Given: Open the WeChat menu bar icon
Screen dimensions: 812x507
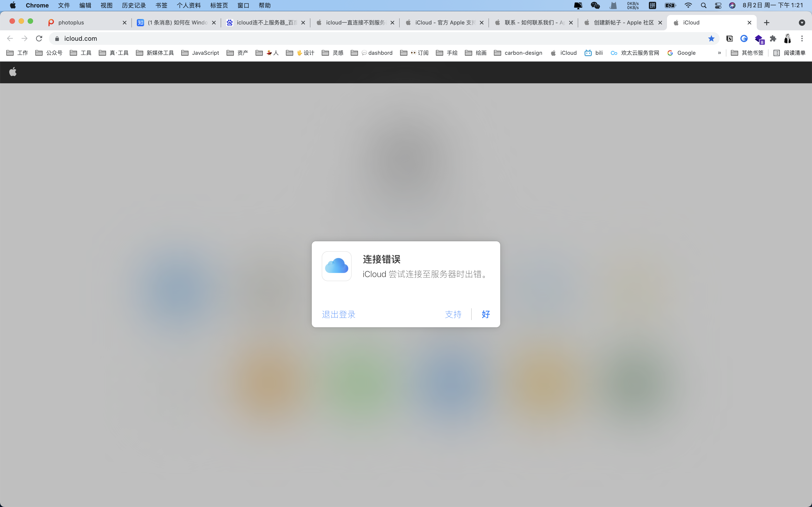Looking at the screenshot, I should [595, 5].
